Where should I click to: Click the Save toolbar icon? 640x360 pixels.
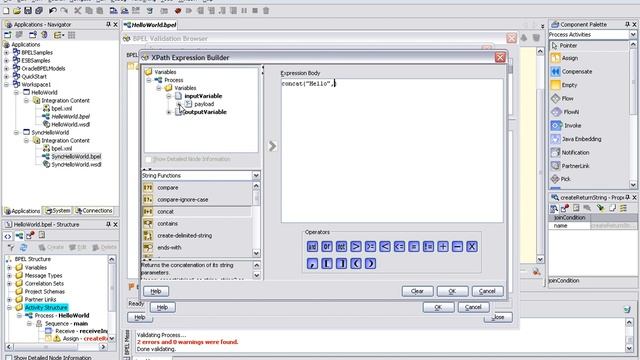tap(28, 11)
